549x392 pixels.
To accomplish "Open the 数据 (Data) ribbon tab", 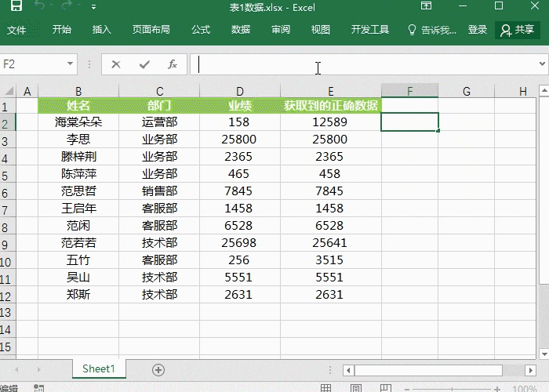I will (241, 30).
